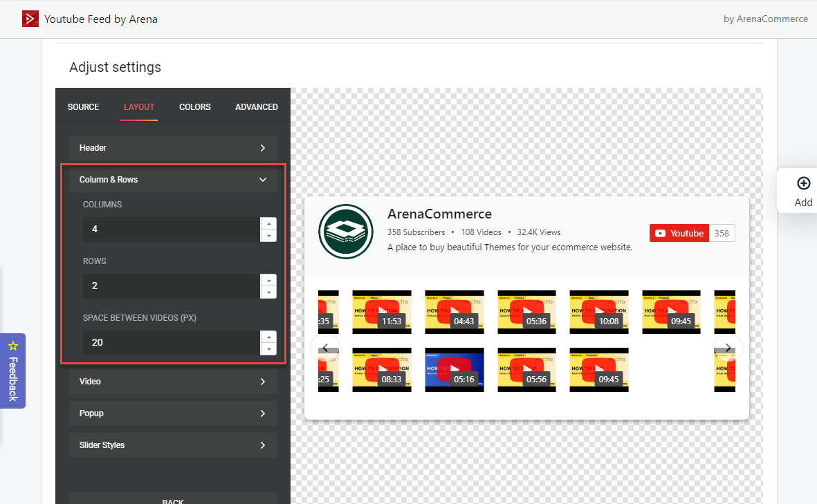
Task: Click the '108 Videos' text
Action: point(481,232)
